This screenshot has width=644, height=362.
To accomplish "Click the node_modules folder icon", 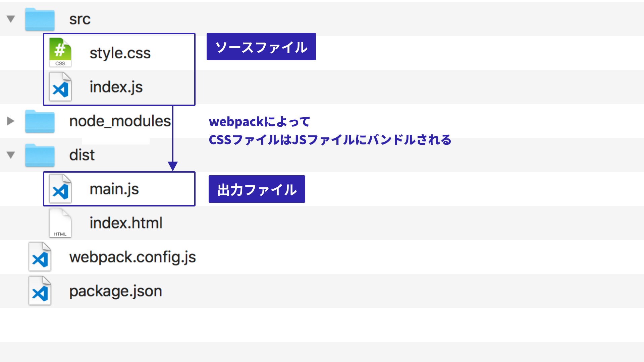I will [40, 121].
